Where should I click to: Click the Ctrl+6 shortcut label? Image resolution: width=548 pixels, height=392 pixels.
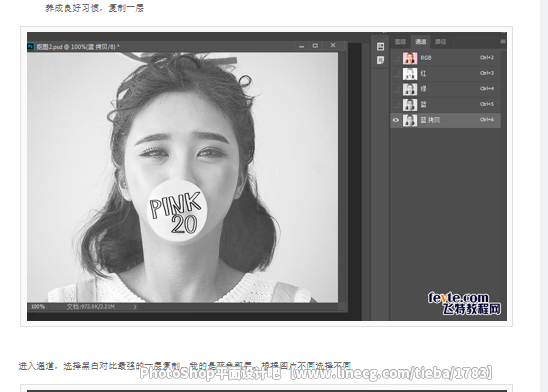pyautogui.click(x=487, y=119)
